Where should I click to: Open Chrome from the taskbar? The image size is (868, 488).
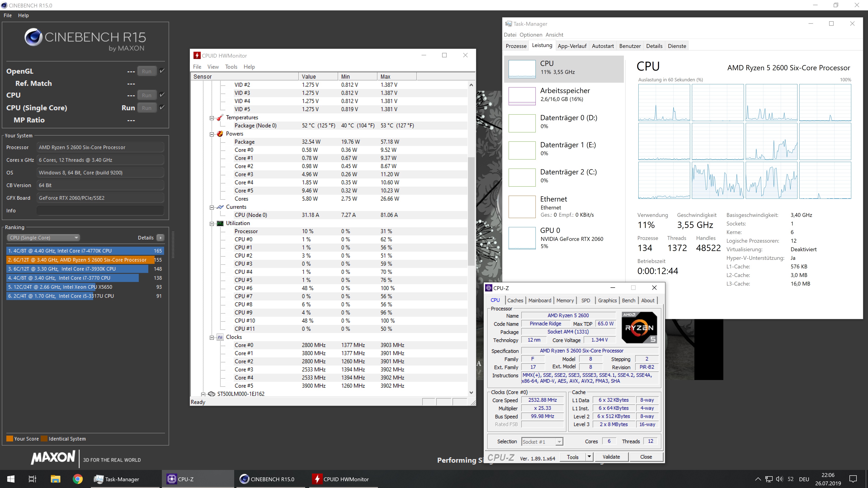[x=78, y=479]
